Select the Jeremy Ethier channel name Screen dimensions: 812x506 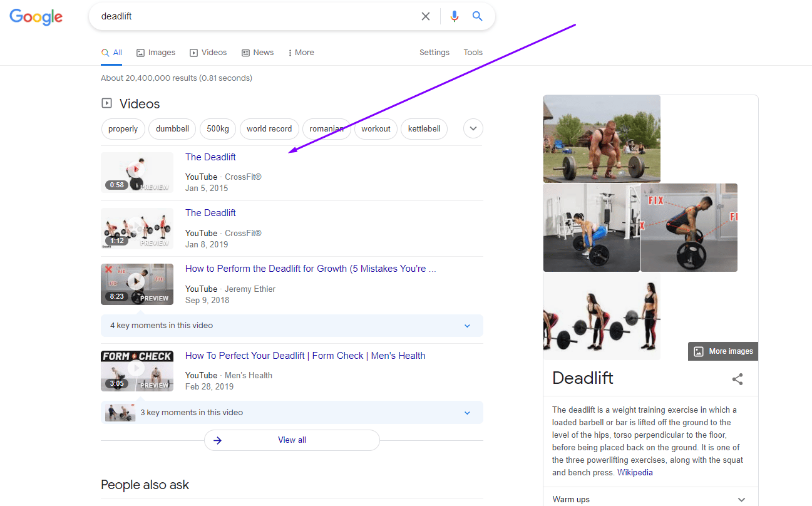pos(250,289)
